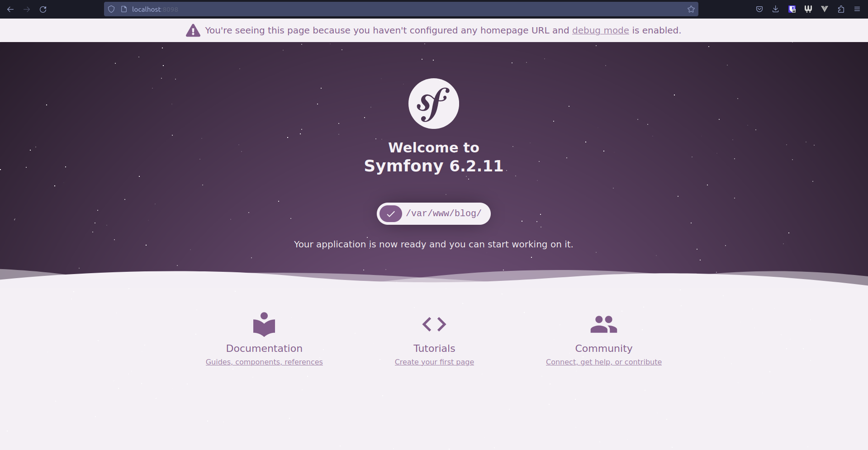Save page to Pocket
Image resolution: width=868 pixels, height=450 pixels.
point(759,9)
